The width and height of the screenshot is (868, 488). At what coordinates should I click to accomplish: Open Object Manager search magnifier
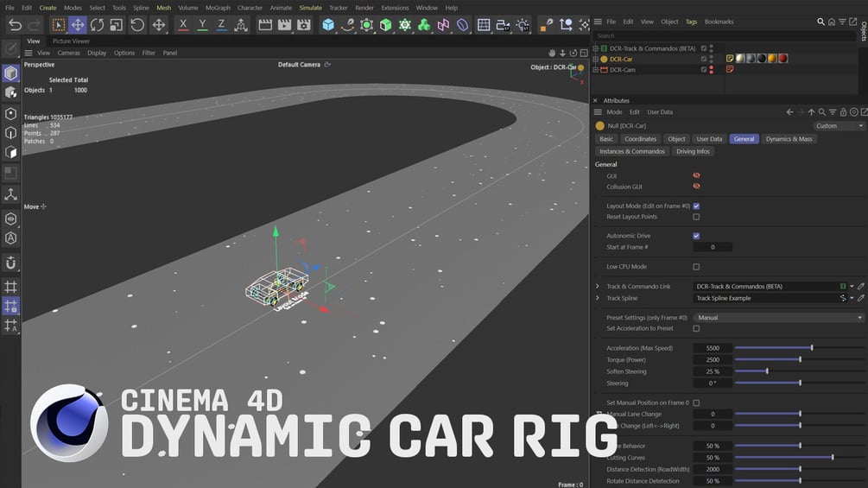821,22
